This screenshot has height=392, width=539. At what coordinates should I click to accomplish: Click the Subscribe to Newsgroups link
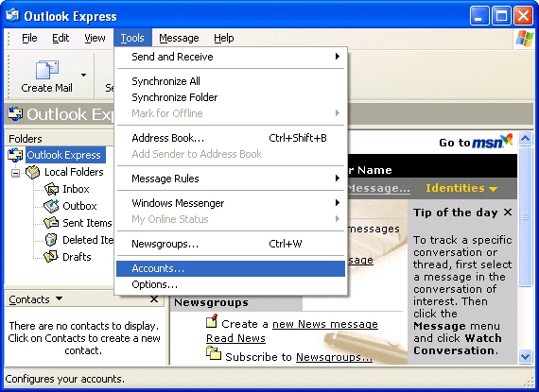(x=334, y=357)
